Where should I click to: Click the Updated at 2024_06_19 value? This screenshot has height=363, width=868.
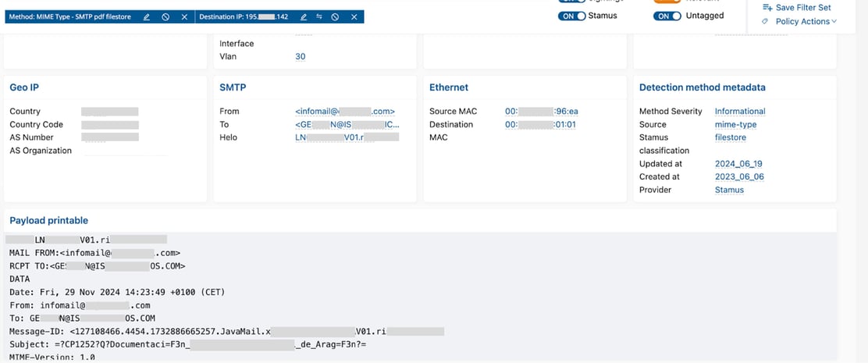click(x=739, y=164)
